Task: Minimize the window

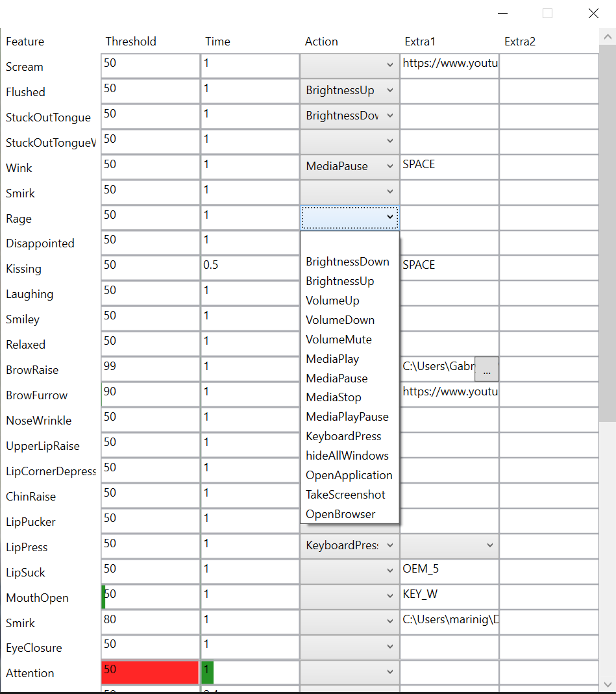Action: 502,13
